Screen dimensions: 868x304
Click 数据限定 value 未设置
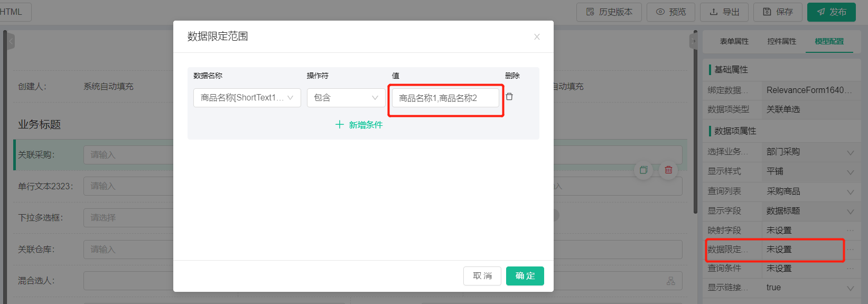tap(779, 250)
